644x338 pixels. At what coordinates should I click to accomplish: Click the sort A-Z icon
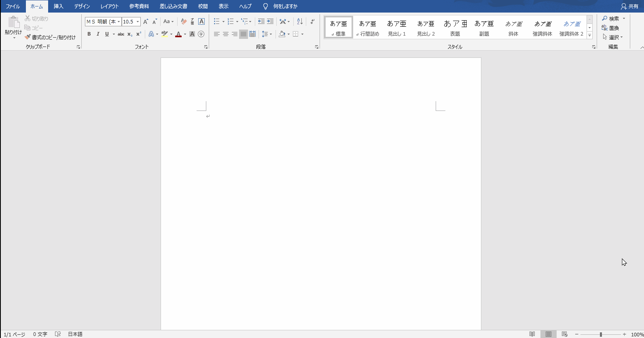click(300, 21)
